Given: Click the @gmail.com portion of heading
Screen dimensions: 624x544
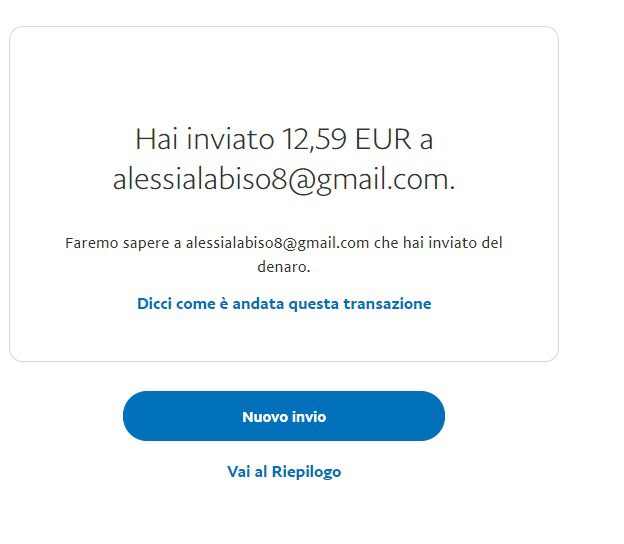Looking at the screenshot, I should (371, 180).
